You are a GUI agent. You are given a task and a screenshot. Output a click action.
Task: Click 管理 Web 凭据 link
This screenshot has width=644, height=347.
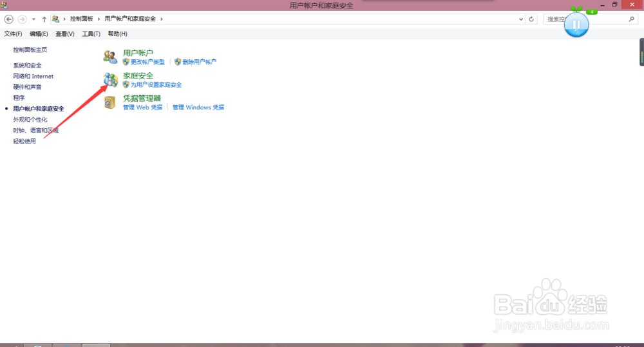(142, 107)
